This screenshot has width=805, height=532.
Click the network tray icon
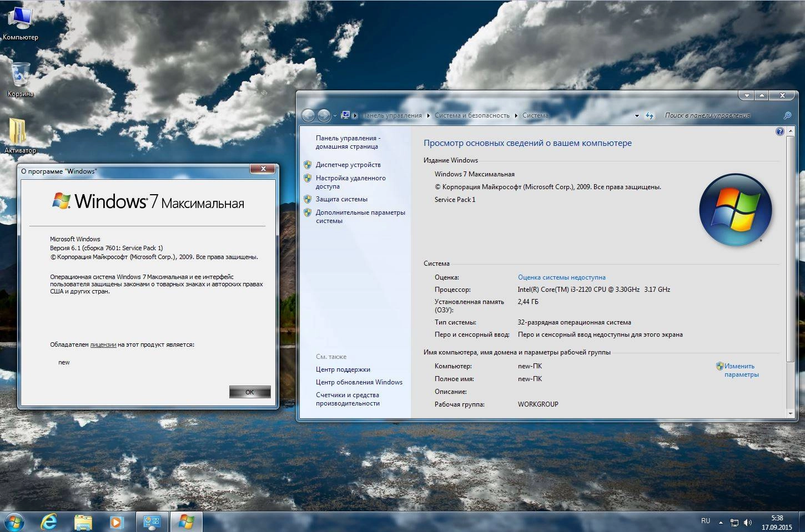(x=734, y=523)
